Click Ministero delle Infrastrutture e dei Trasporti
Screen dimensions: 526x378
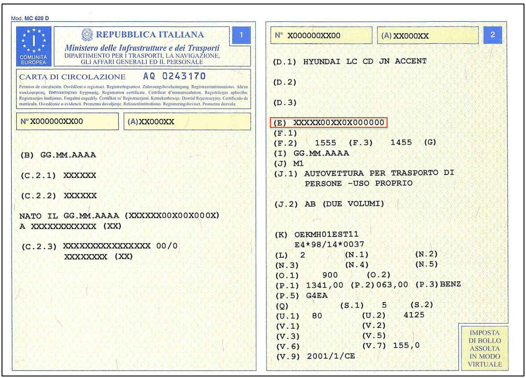click(x=142, y=48)
